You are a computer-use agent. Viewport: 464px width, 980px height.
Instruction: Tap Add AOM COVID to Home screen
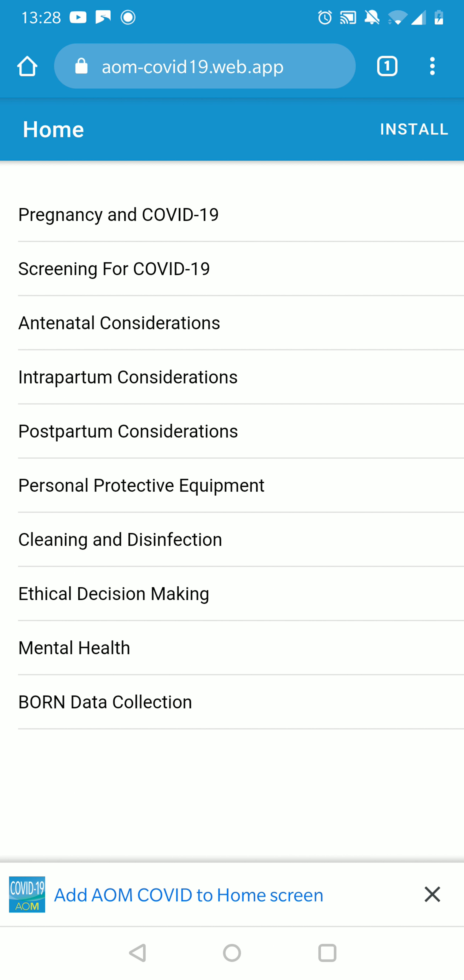pos(189,895)
